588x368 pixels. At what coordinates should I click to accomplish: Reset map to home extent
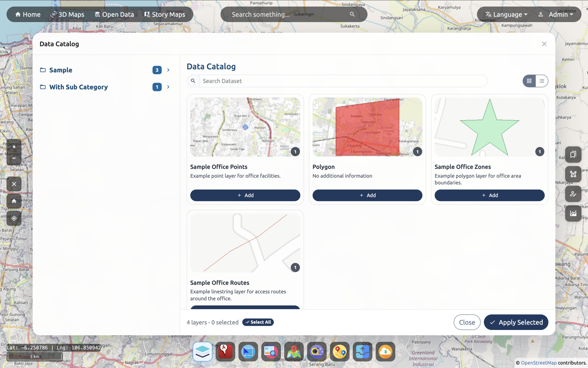(x=14, y=201)
